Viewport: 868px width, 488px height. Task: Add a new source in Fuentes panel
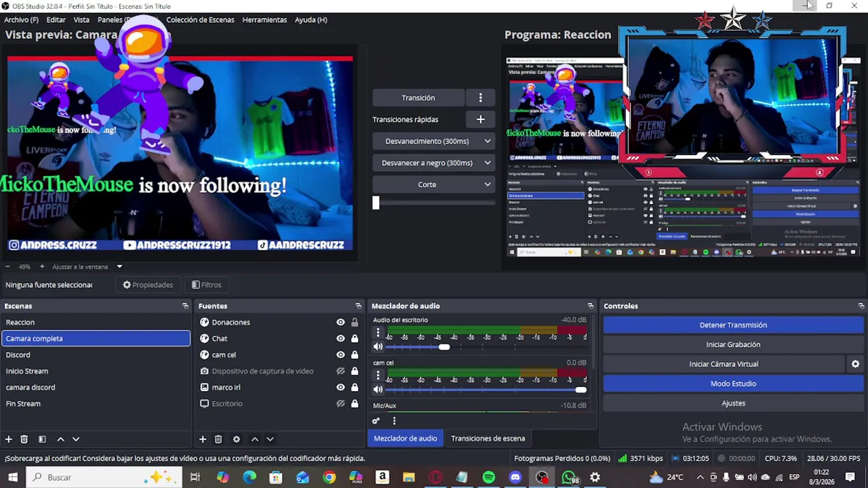click(203, 439)
